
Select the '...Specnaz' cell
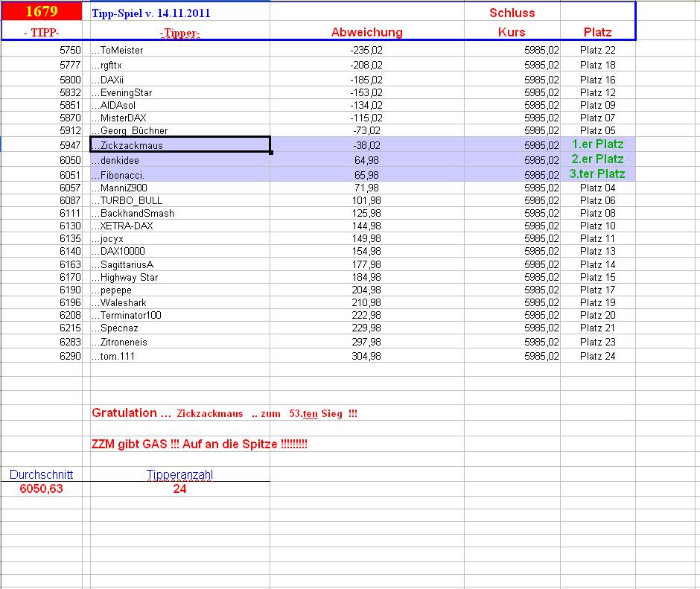180,328
